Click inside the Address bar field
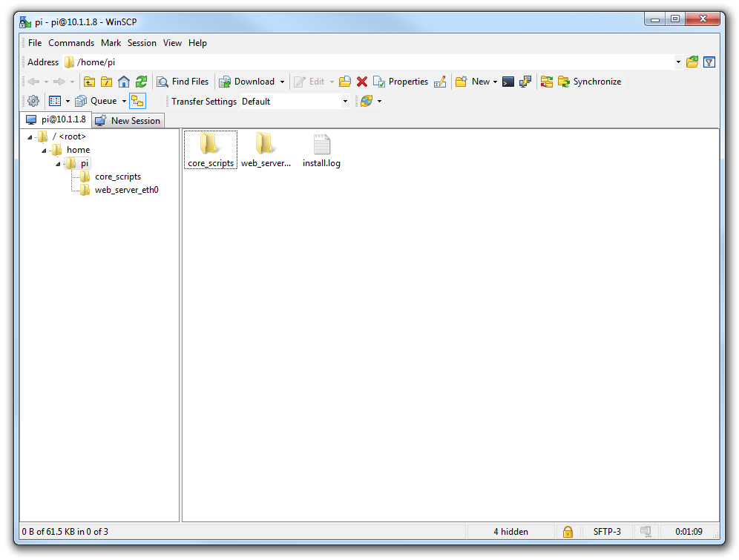 pyautogui.click(x=297, y=62)
